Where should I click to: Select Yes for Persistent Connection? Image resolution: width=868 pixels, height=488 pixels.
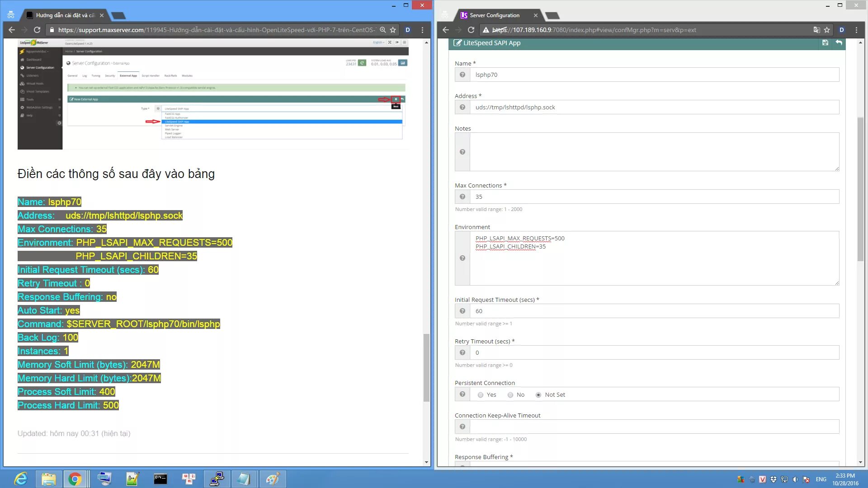pyautogui.click(x=481, y=395)
